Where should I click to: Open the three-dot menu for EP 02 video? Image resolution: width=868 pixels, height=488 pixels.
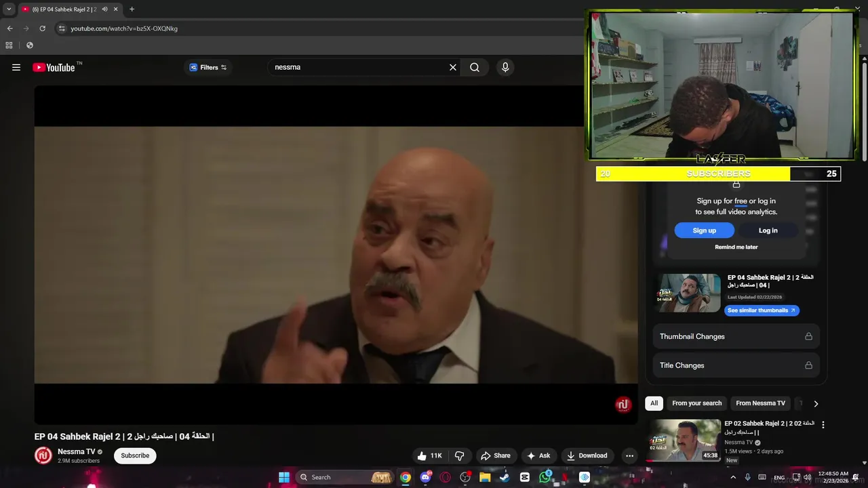click(823, 425)
